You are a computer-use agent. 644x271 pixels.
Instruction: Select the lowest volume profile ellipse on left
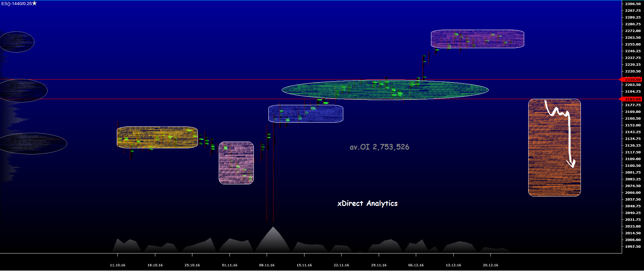33,144
